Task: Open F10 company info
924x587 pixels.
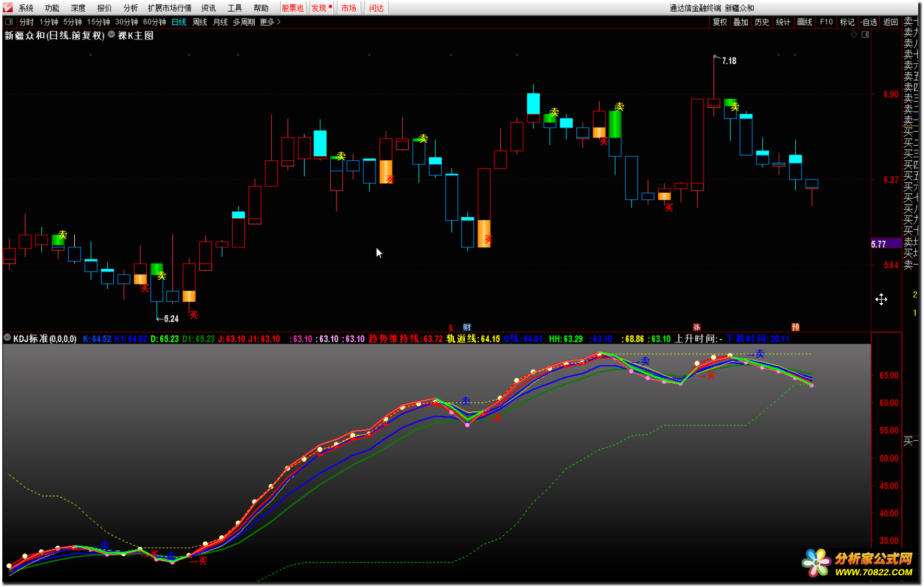Action: (x=826, y=22)
